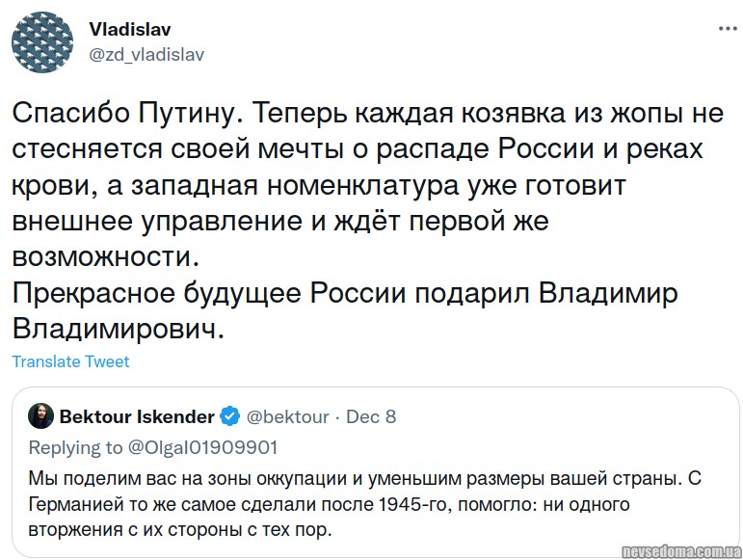743x560 pixels.
Task: Click the @zd_vladislav handle
Action: [x=146, y=54]
